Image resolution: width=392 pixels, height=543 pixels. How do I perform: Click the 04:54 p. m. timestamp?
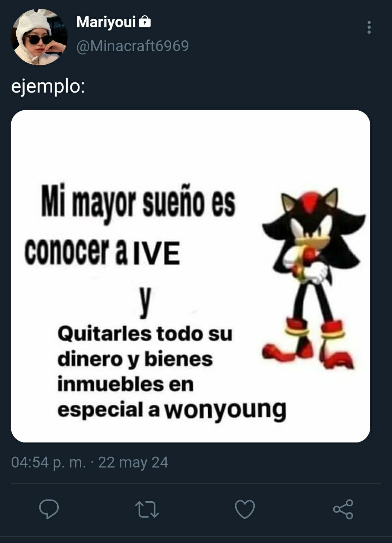pyautogui.click(x=49, y=462)
